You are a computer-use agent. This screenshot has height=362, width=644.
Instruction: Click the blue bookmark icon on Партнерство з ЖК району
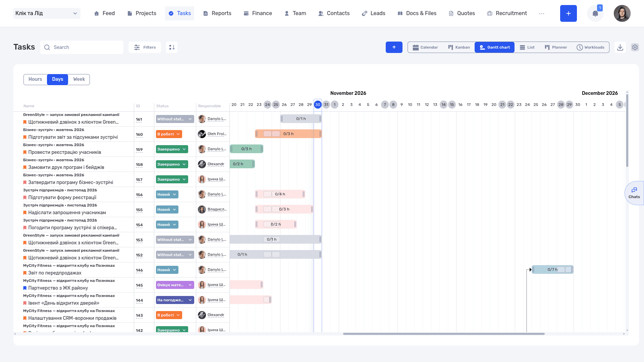point(25,288)
